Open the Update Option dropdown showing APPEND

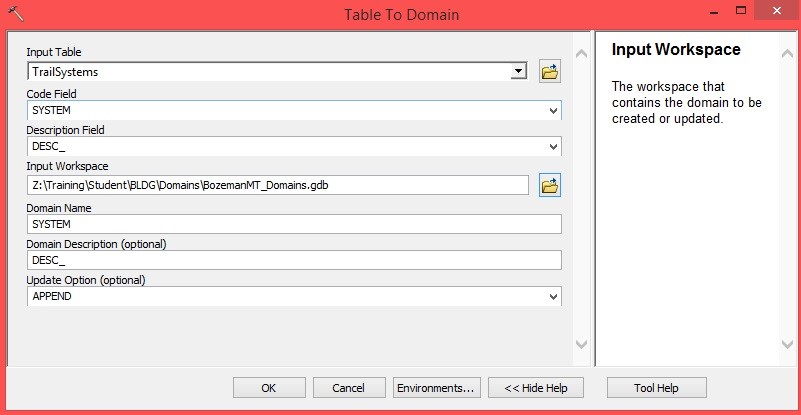tap(554, 297)
